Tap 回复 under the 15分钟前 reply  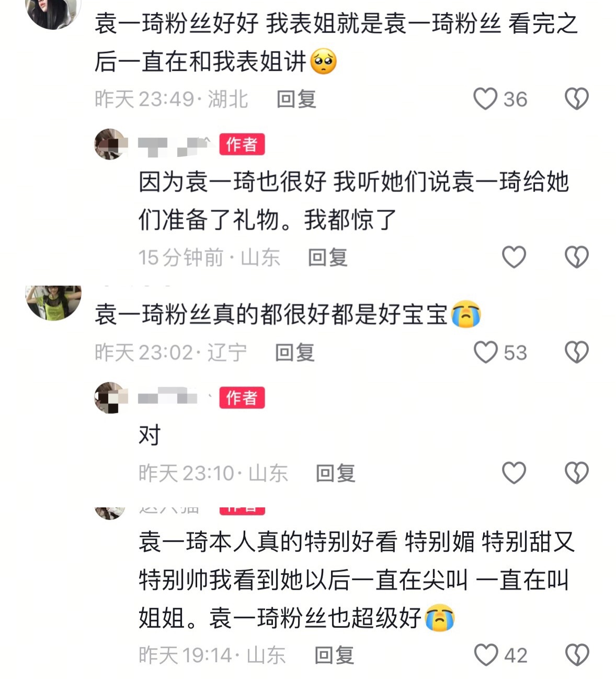327,257
